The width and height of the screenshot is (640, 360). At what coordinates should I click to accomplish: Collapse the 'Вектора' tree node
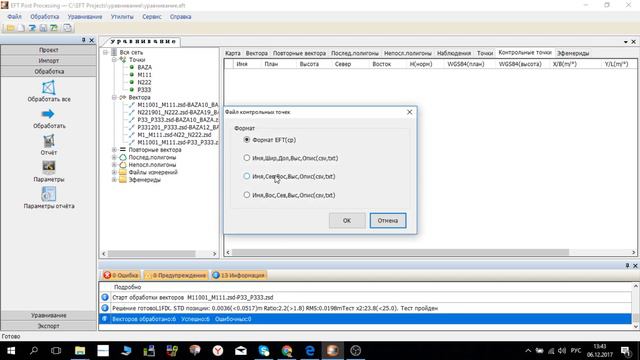click(x=114, y=97)
